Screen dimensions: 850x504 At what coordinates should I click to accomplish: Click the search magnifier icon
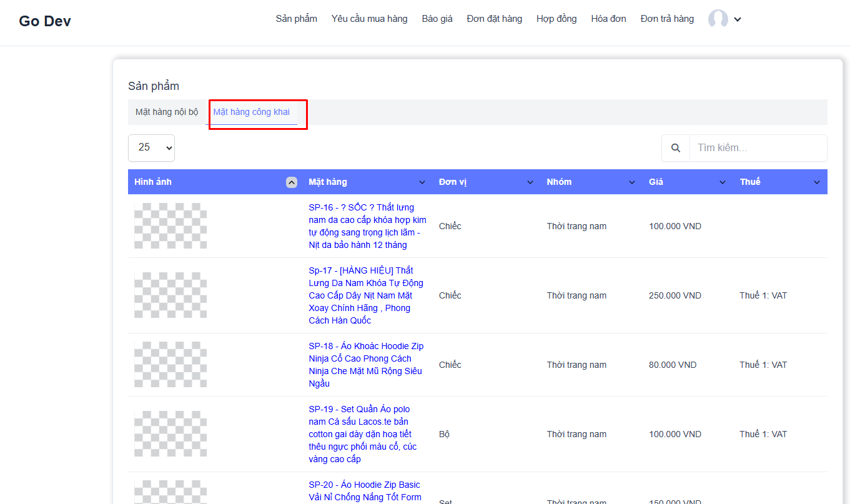click(676, 148)
